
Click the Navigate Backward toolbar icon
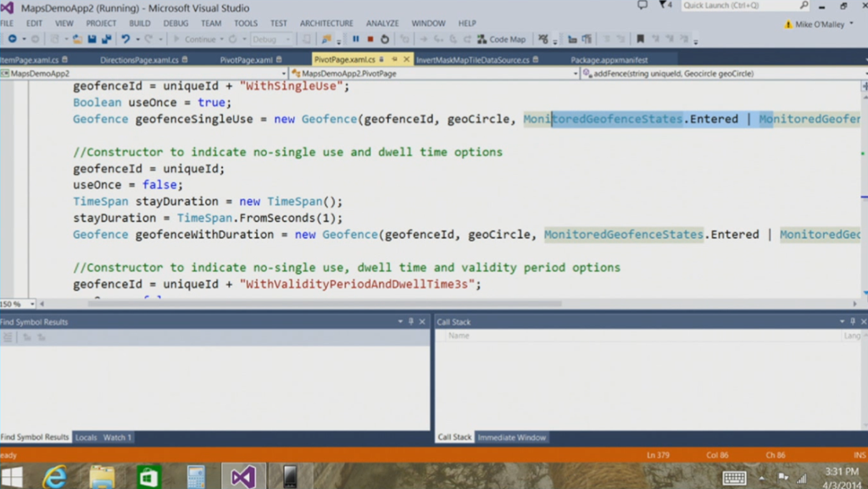[12, 39]
